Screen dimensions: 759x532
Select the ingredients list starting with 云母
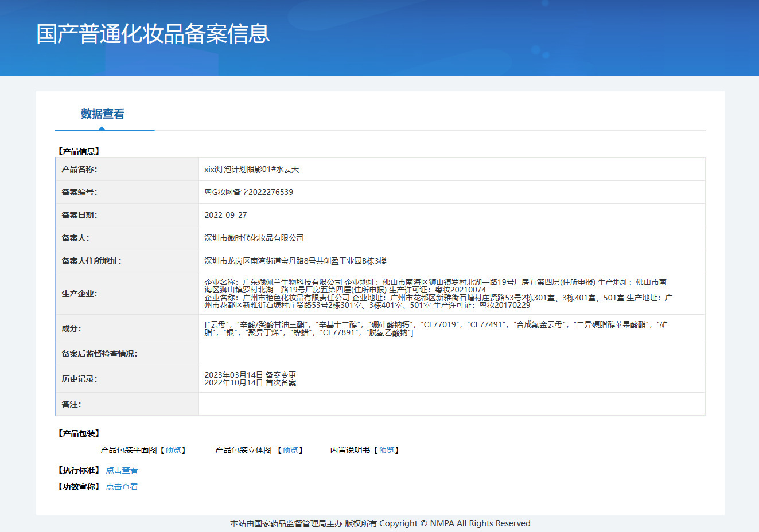[x=436, y=328]
